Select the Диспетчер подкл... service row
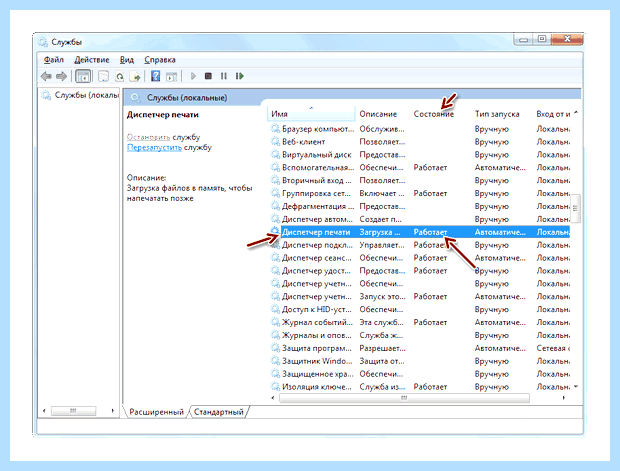620x471 pixels. (420, 245)
